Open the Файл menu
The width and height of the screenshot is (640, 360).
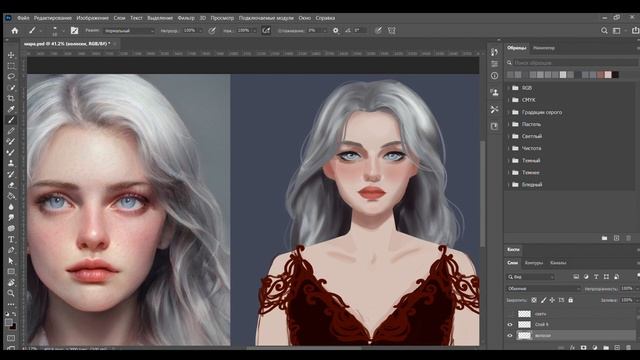tap(23, 18)
